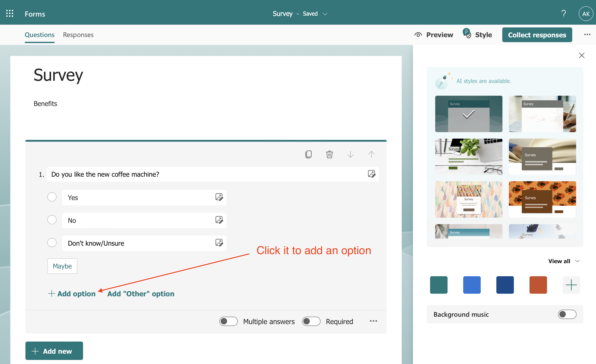This screenshot has height=364, width=596.
Task: Open the Preview view
Action: [x=434, y=35]
